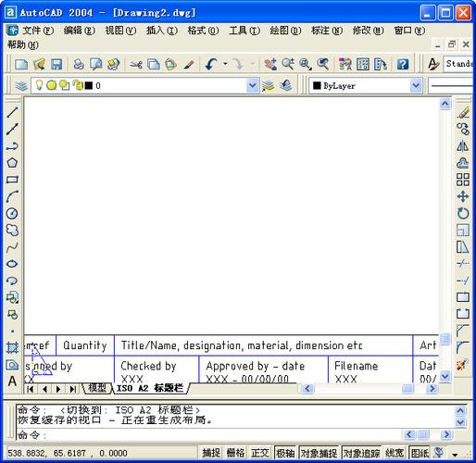
Task: Toggle 对象捕捉 object snap
Action: click(319, 453)
